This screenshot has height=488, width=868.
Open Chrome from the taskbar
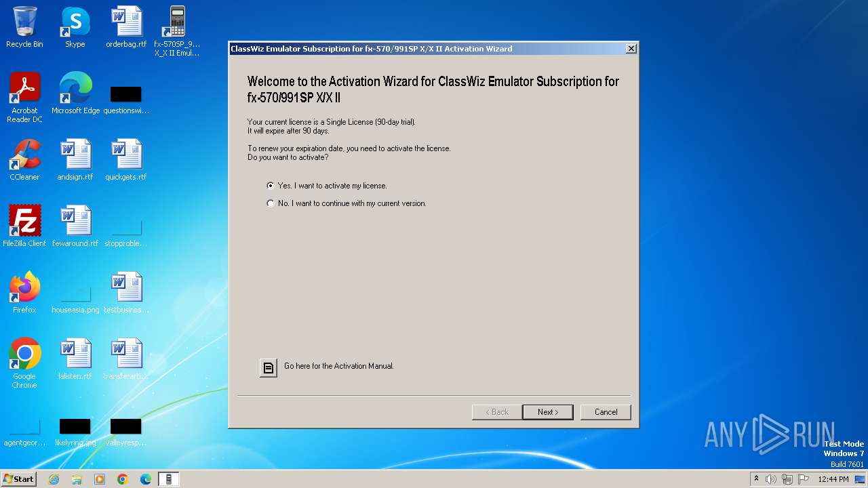123,479
